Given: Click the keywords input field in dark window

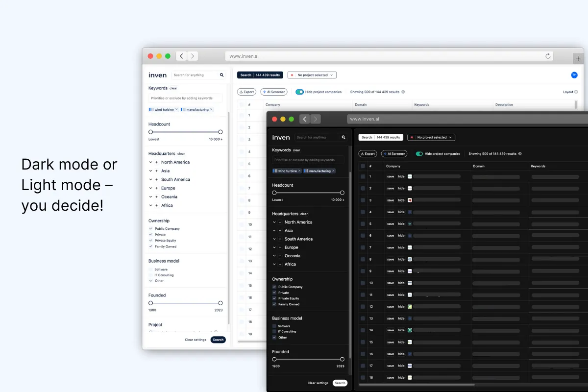Looking at the screenshot, I should [x=308, y=160].
